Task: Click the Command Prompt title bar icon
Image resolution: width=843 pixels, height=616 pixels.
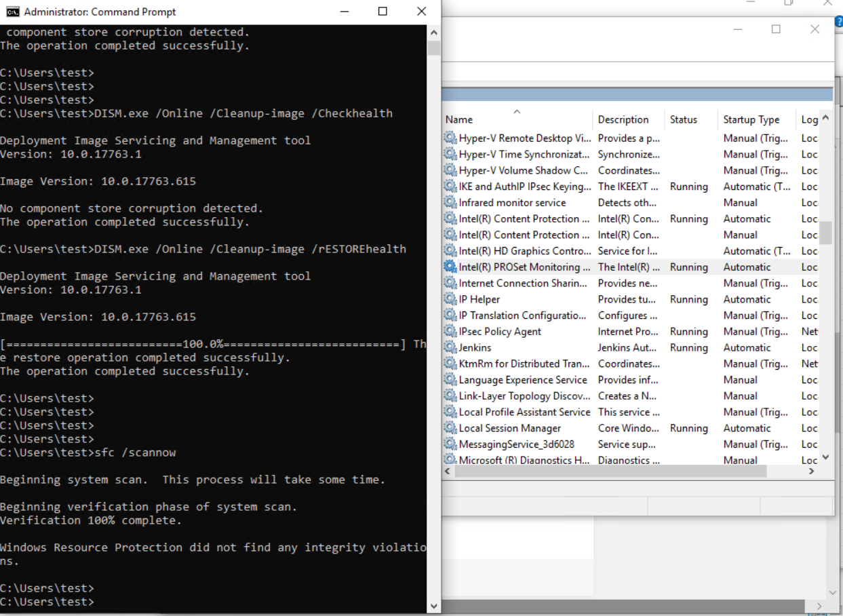Action: click(12, 12)
